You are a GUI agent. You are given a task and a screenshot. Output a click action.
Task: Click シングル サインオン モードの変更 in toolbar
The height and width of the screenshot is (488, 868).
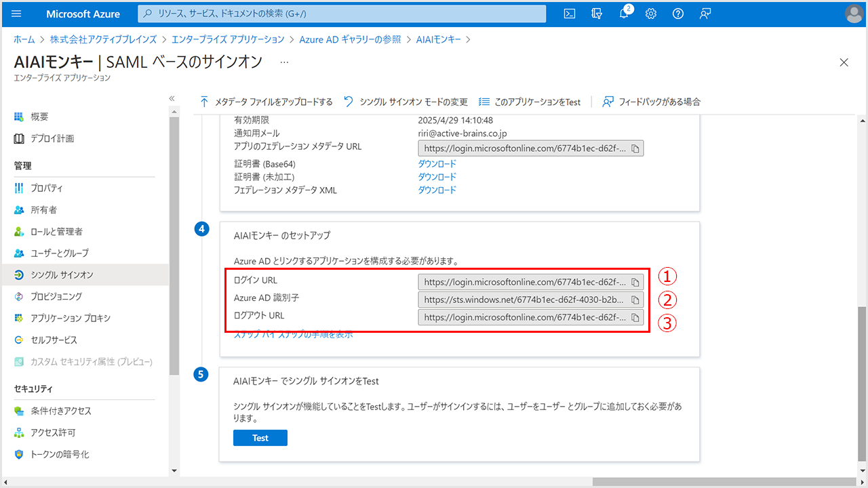[406, 102]
